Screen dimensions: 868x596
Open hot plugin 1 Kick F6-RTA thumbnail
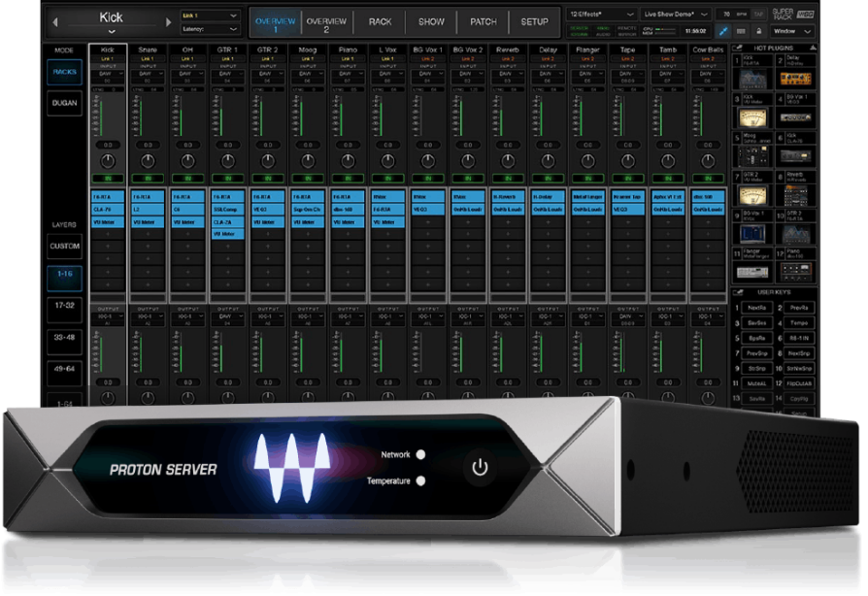coord(752,80)
